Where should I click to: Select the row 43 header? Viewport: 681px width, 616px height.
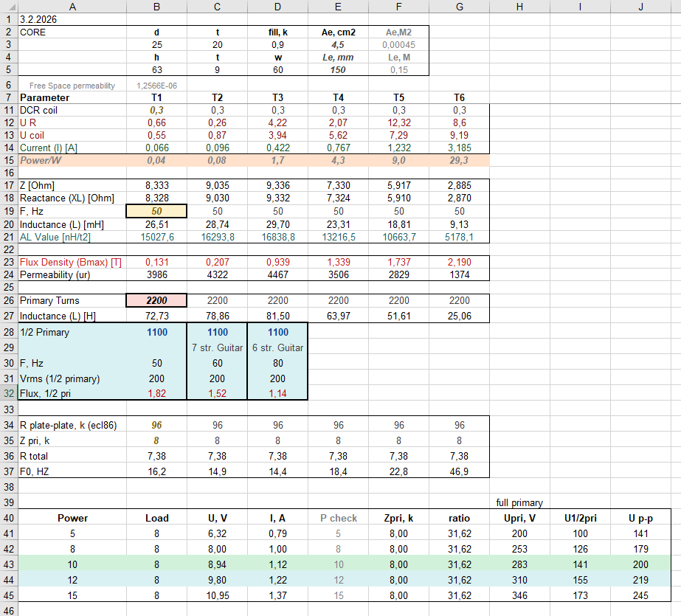point(9,564)
